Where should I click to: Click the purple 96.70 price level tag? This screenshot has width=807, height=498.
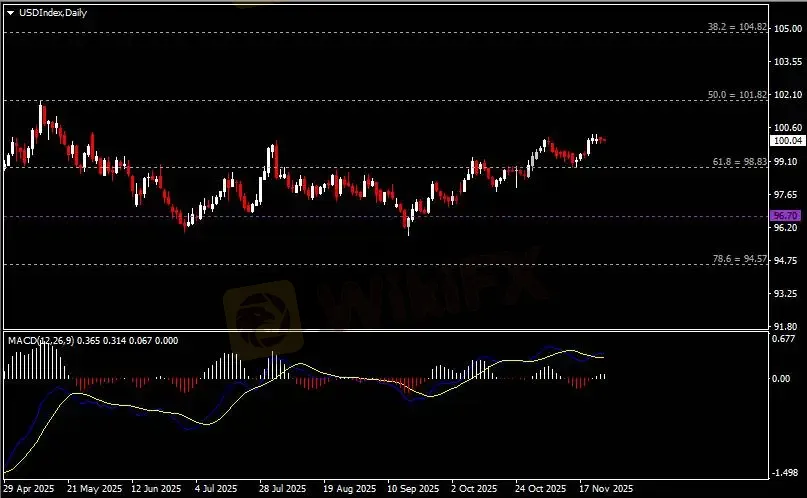(787, 216)
